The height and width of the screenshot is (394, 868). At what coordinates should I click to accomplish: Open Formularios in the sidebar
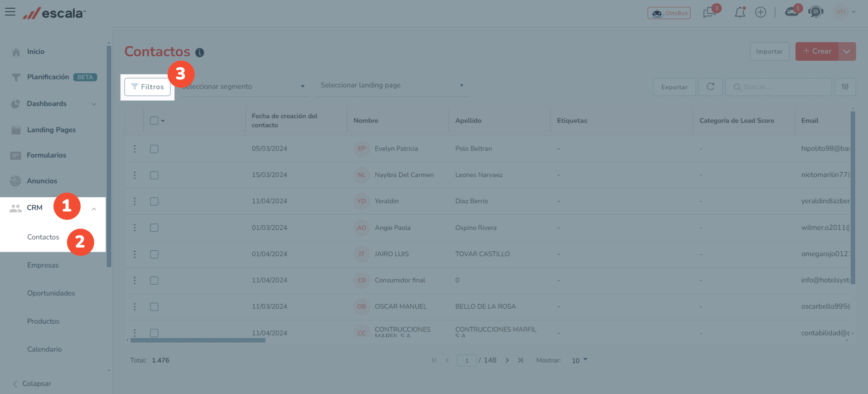(46, 155)
